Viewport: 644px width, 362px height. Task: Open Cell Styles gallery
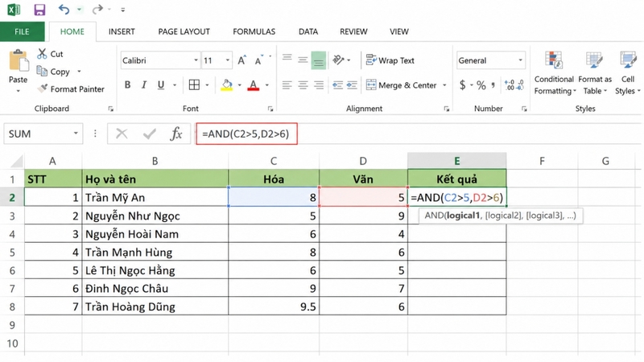[x=628, y=73]
